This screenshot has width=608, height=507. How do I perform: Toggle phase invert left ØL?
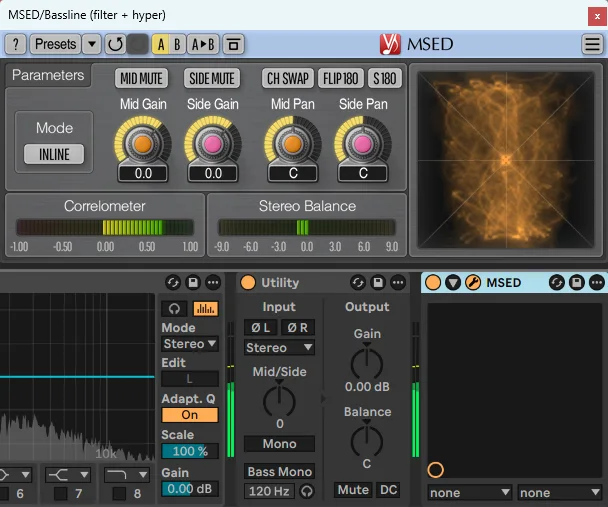tap(261, 328)
